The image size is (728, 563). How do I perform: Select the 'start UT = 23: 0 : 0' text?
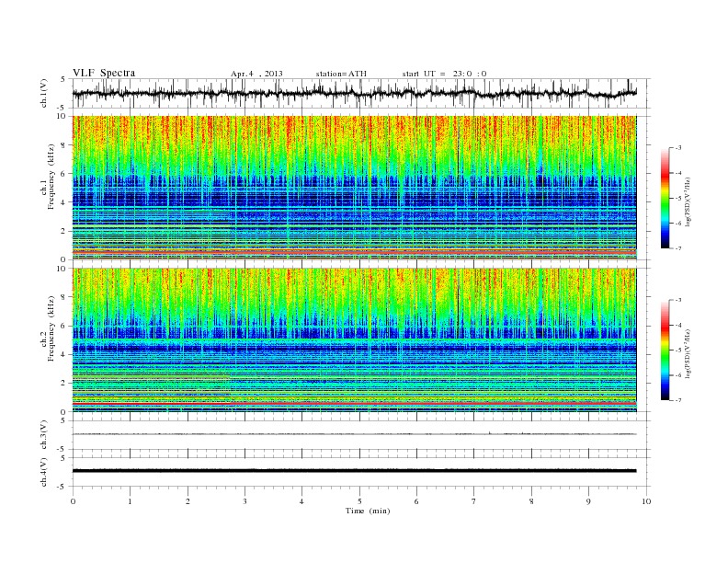coord(444,74)
